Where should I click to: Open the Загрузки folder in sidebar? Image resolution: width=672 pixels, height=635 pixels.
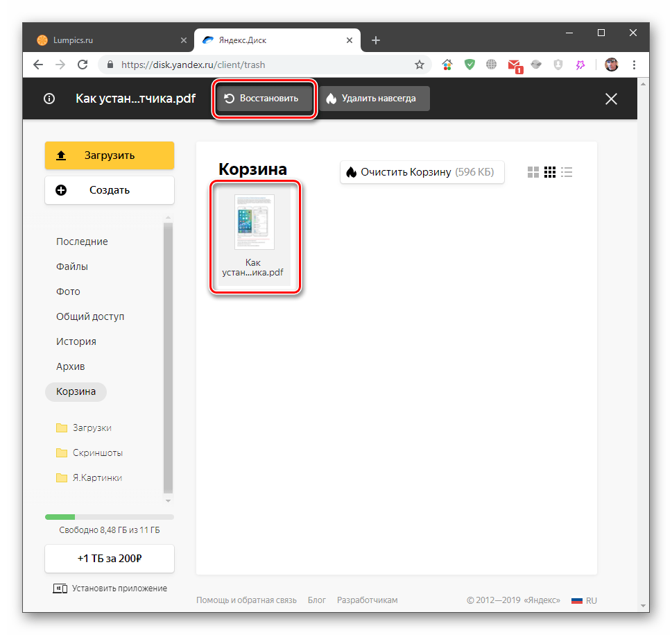(x=92, y=427)
